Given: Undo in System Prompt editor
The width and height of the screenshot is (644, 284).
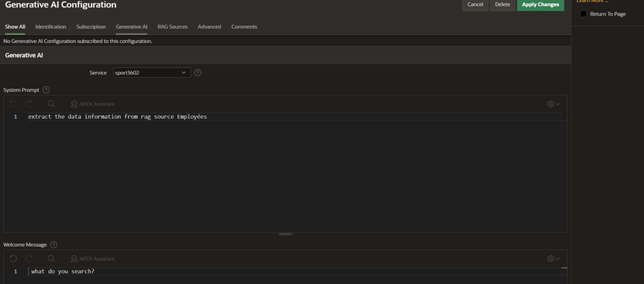Looking at the screenshot, I should pyautogui.click(x=13, y=104).
